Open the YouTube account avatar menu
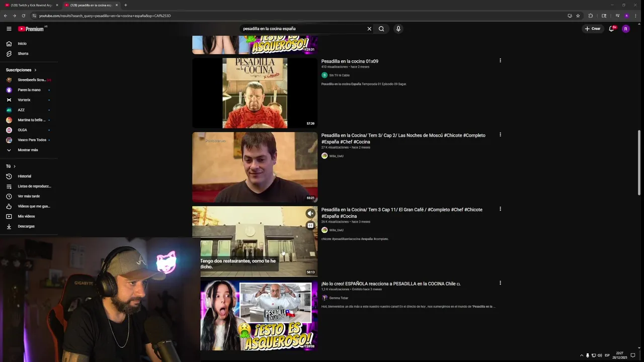The image size is (644, 362). 626,29
